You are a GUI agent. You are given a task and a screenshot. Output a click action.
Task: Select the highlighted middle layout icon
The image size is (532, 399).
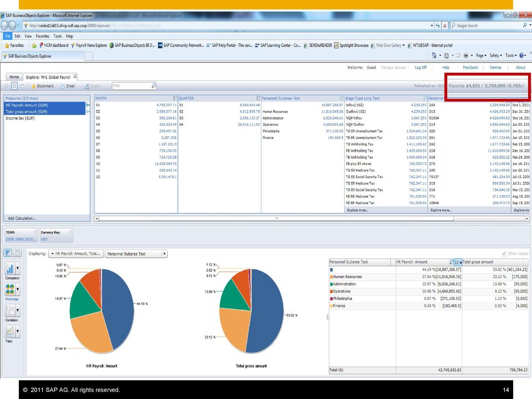(x=14, y=86)
